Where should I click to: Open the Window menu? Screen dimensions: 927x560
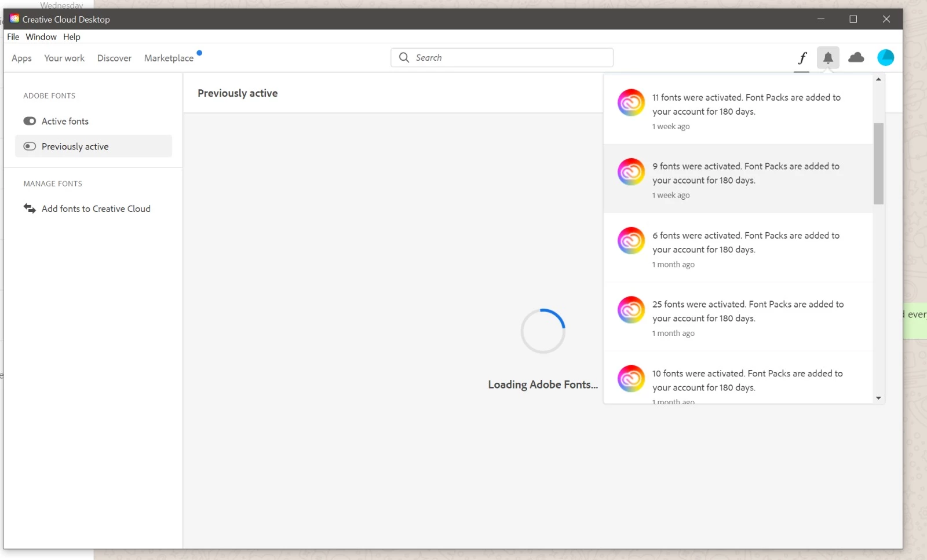(41, 36)
